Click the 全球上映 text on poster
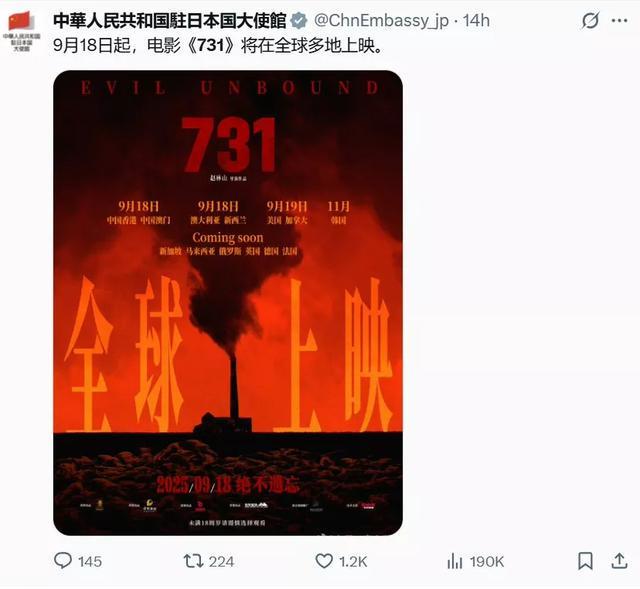Image resolution: width=640 pixels, height=589 pixels. [x=229, y=354]
